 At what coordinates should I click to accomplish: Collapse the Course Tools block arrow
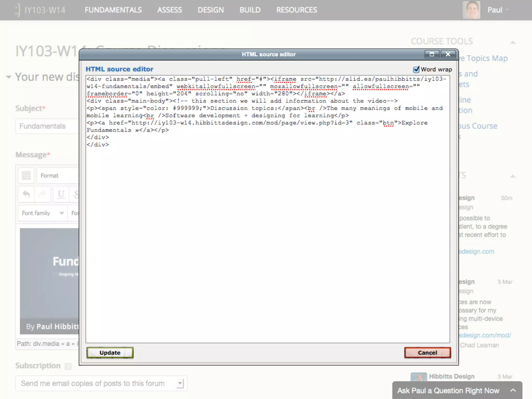513,42
